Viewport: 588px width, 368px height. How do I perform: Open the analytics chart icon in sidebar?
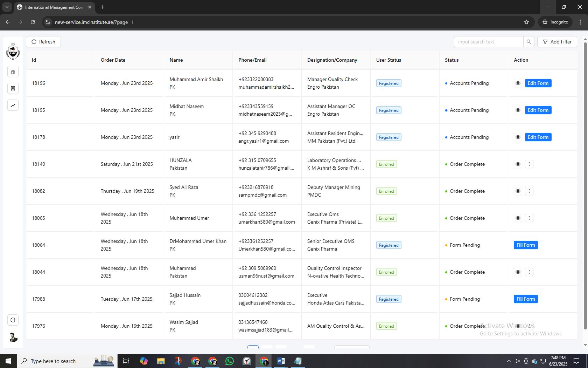click(x=13, y=105)
